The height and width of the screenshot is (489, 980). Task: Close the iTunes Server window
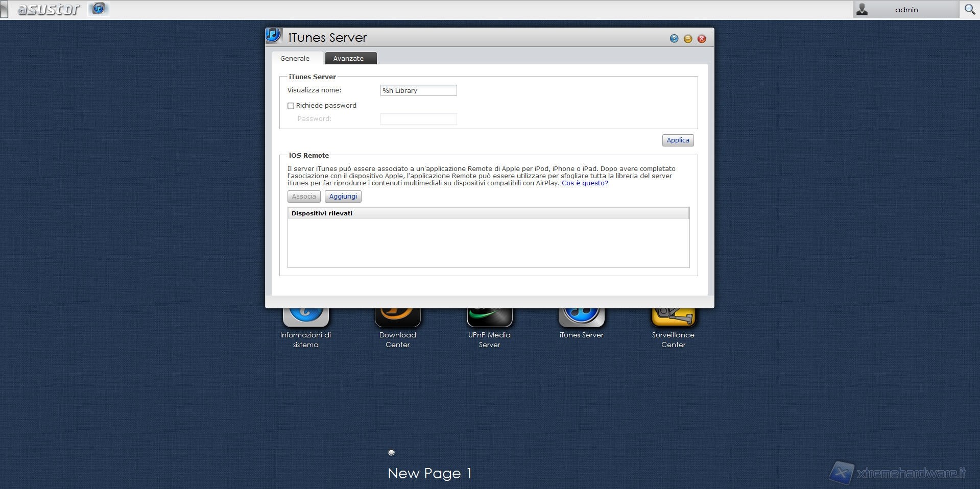[702, 39]
